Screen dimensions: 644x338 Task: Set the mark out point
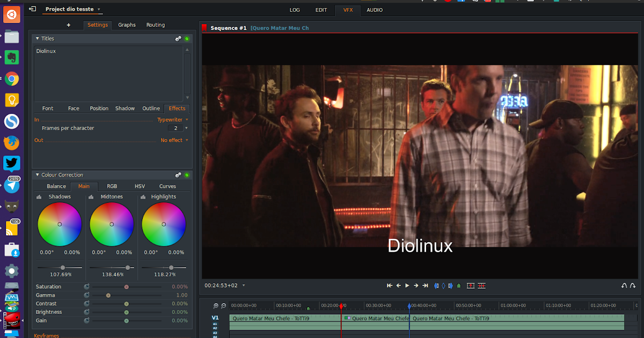point(450,286)
